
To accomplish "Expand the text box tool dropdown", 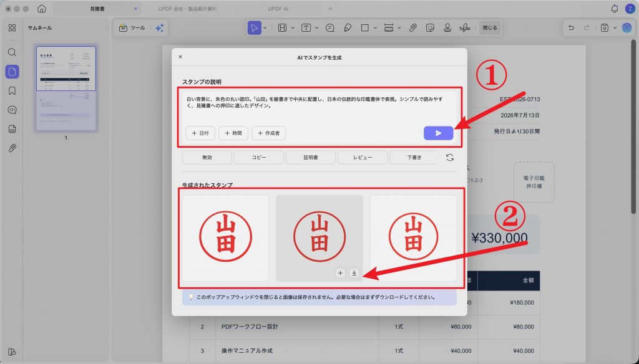I will click(316, 28).
